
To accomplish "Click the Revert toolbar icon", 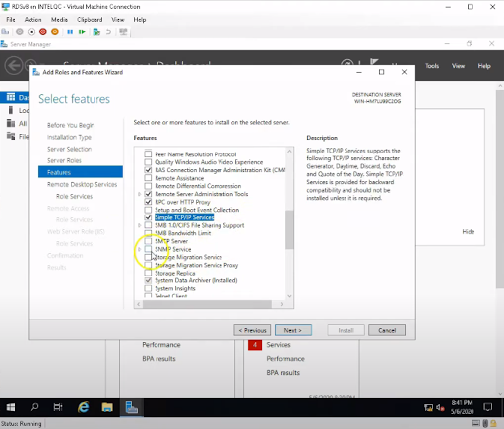I will click(108, 31).
